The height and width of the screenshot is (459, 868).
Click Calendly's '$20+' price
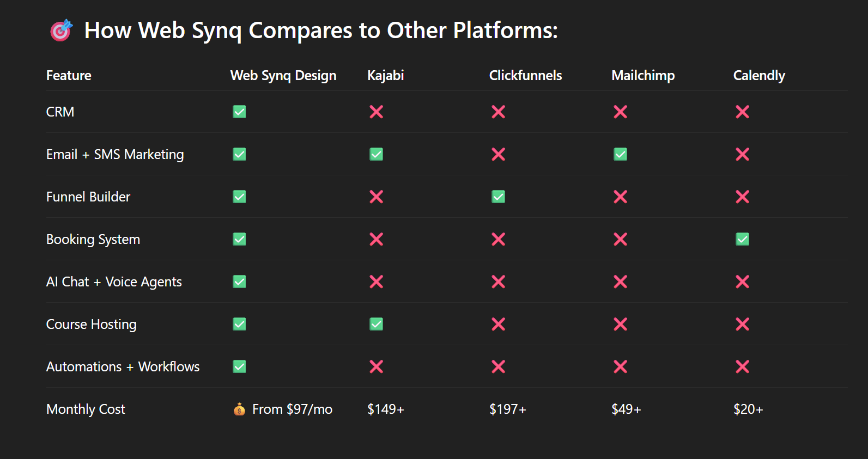749,409
